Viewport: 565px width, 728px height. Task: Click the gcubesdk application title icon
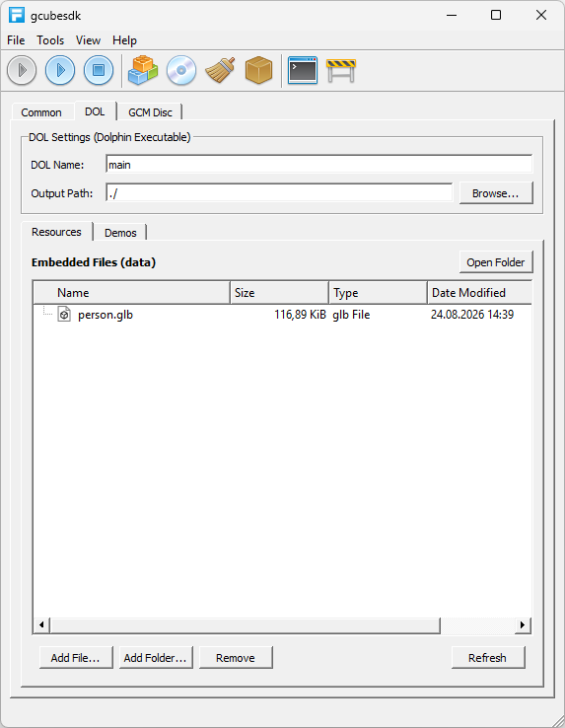17,15
